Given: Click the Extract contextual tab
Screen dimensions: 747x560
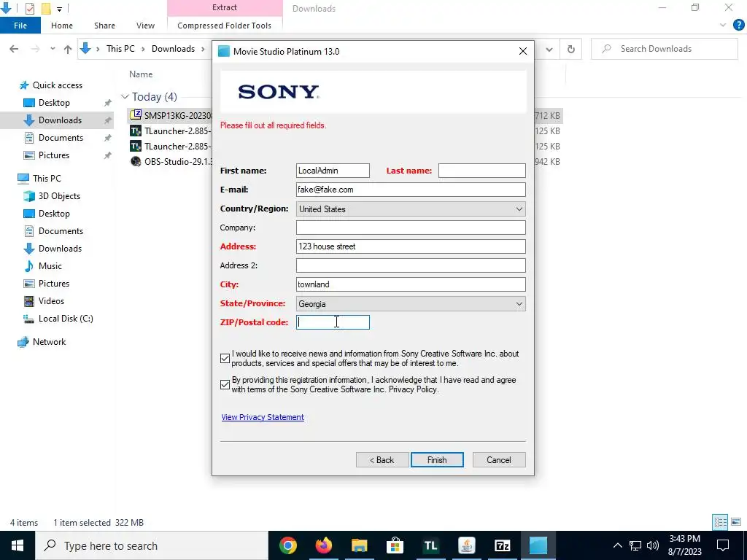Looking at the screenshot, I should pyautogui.click(x=225, y=7).
